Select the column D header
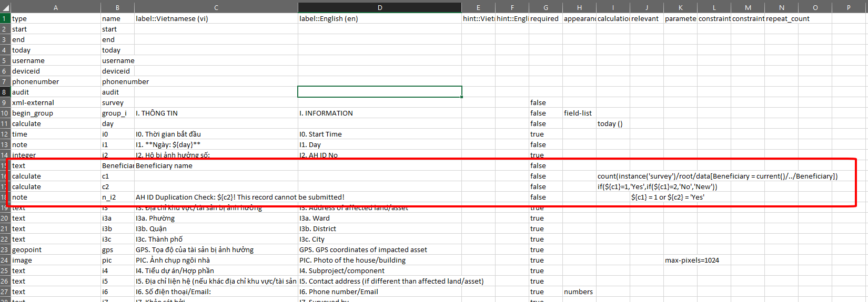Image resolution: width=868 pixels, height=302 pixels. [379, 8]
